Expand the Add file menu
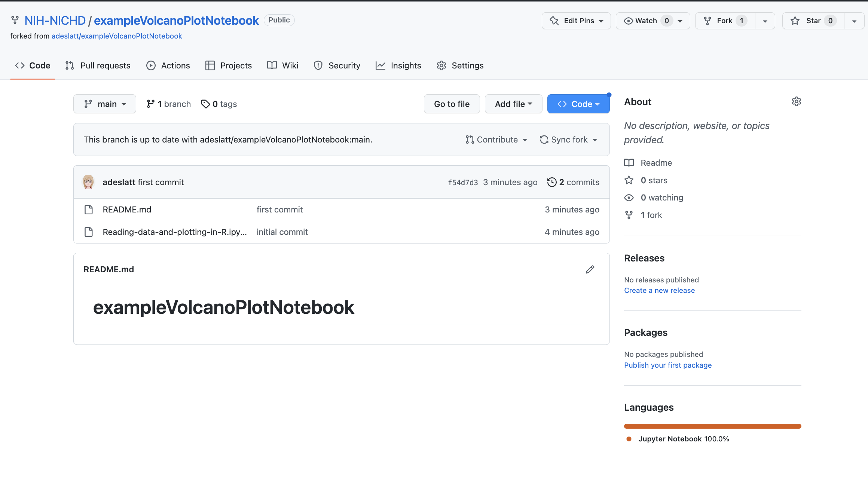The width and height of the screenshot is (868, 493). [513, 104]
